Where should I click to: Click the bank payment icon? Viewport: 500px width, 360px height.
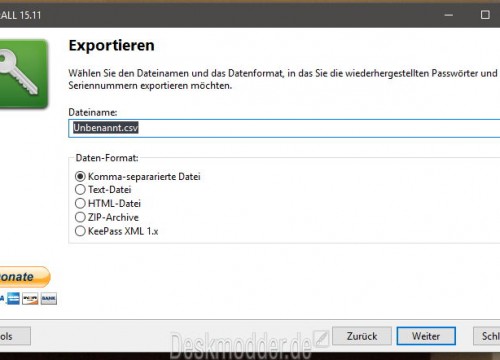click(49, 299)
